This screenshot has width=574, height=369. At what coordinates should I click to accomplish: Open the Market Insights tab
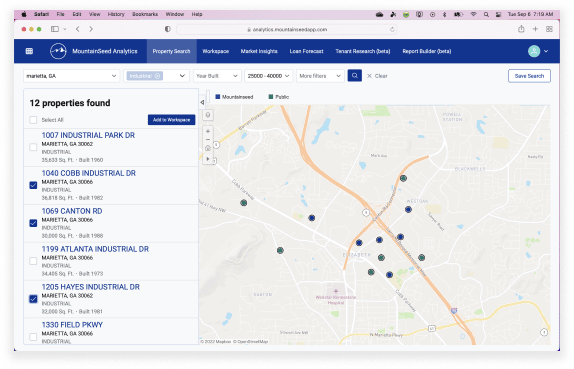(x=259, y=51)
